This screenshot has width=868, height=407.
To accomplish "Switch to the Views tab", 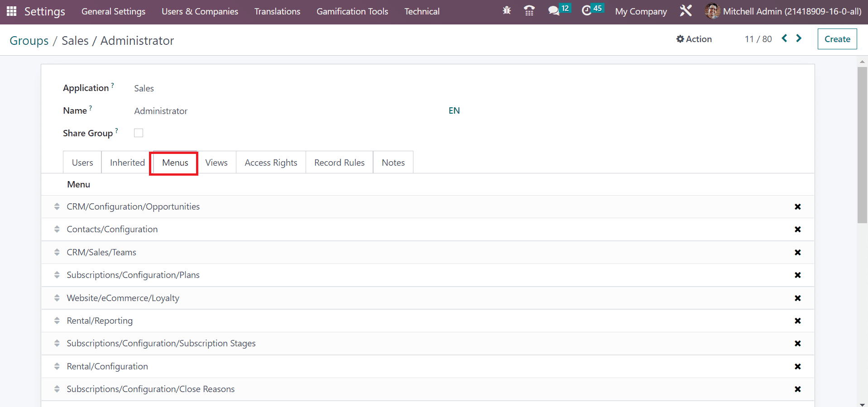I will pos(216,163).
